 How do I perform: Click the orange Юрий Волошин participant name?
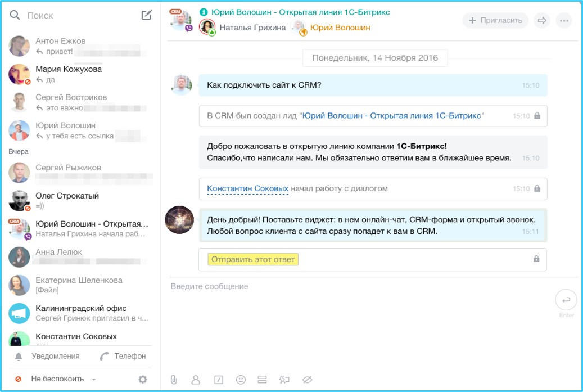pos(340,28)
